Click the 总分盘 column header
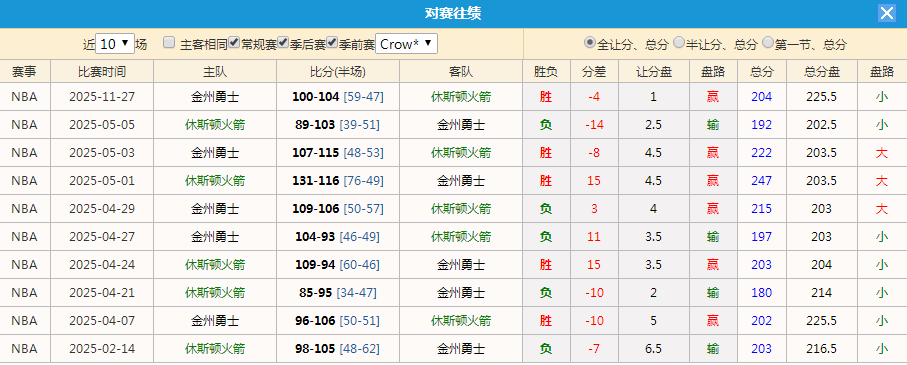 point(821,71)
